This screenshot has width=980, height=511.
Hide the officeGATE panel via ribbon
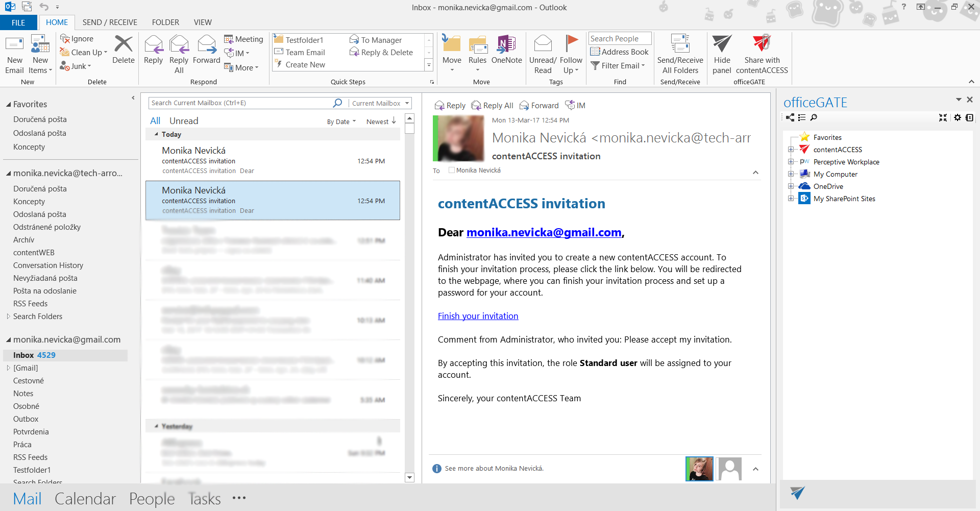tap(722, 55)
